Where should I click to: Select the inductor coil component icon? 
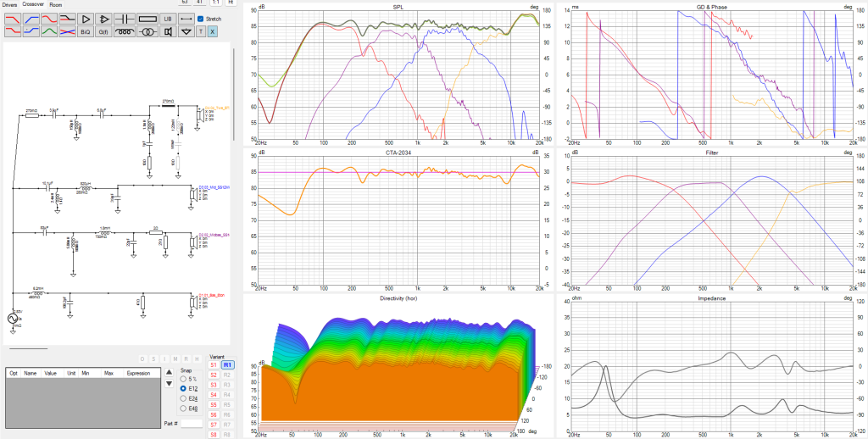coord(124,31)
